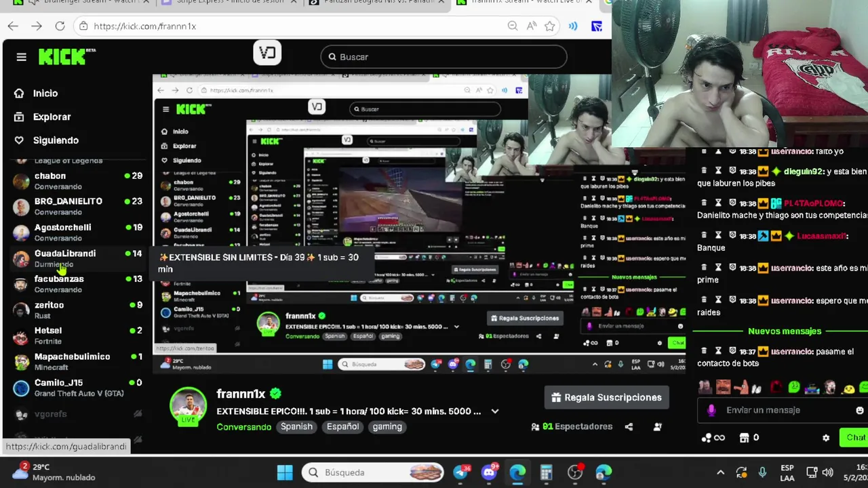Select the Español tag
Image resolution: width=868 pixels, height=488 pixels.
point(342,426)
